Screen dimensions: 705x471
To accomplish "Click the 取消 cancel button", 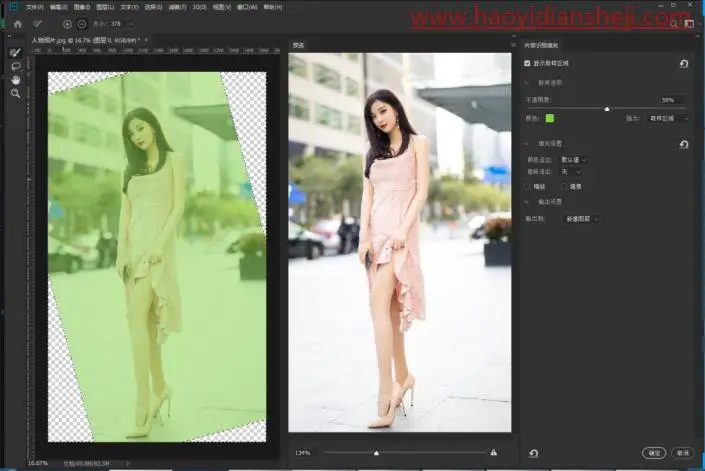I will tap(683, 453).
